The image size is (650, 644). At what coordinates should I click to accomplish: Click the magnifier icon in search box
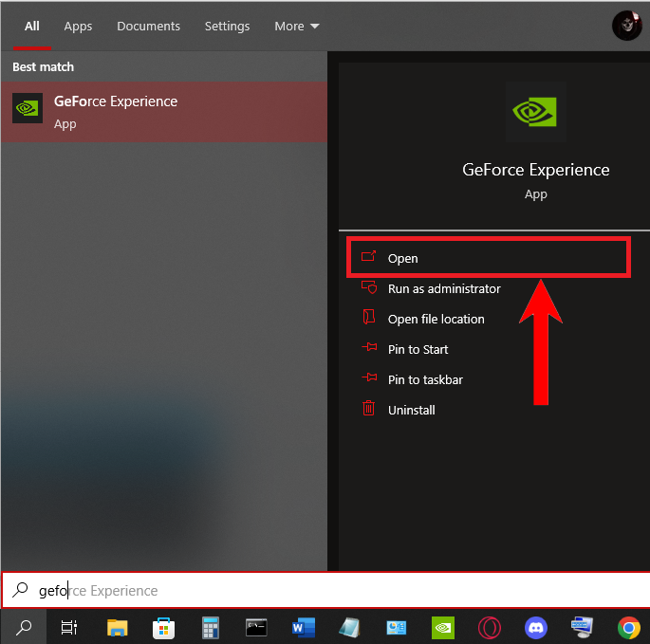(x=20, y=590)
